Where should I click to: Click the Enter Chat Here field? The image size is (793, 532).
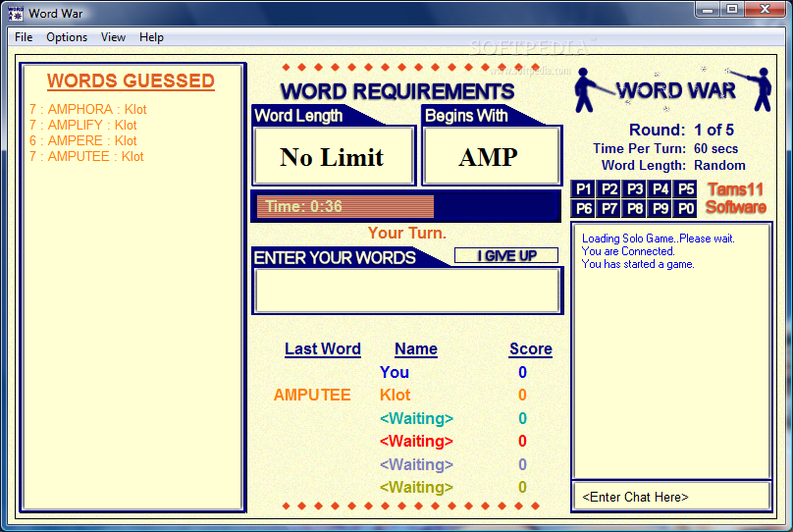pyautogui.click(x=671, y=497)
